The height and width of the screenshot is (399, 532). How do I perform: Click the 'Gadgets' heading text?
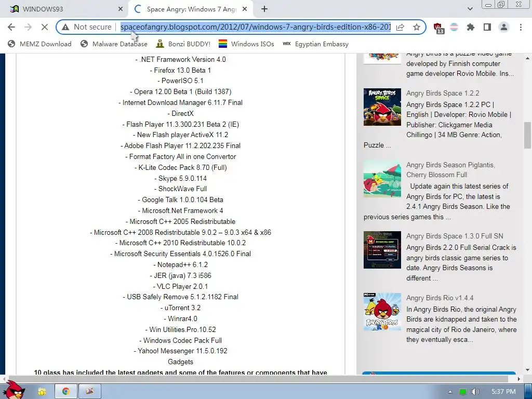point(180,362)
